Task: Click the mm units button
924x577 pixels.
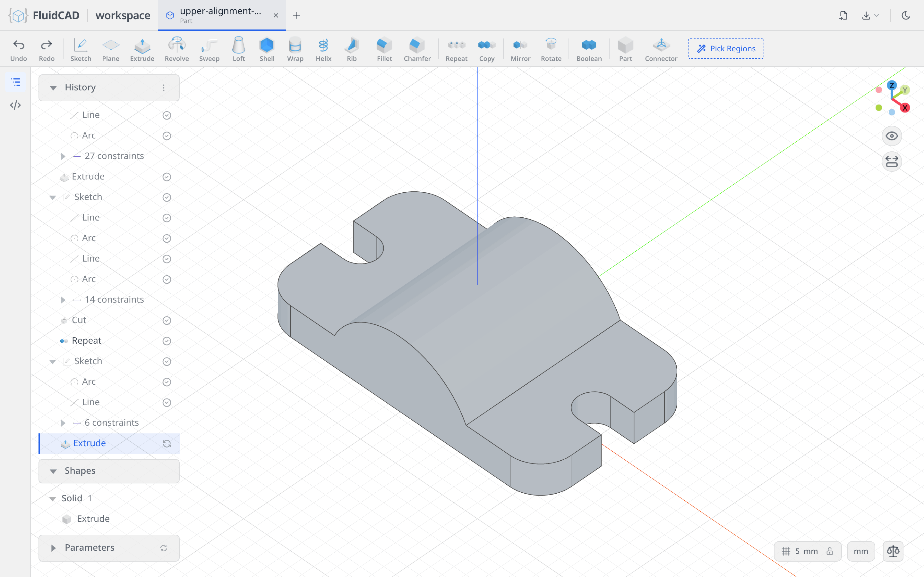Action: [860, 551]
